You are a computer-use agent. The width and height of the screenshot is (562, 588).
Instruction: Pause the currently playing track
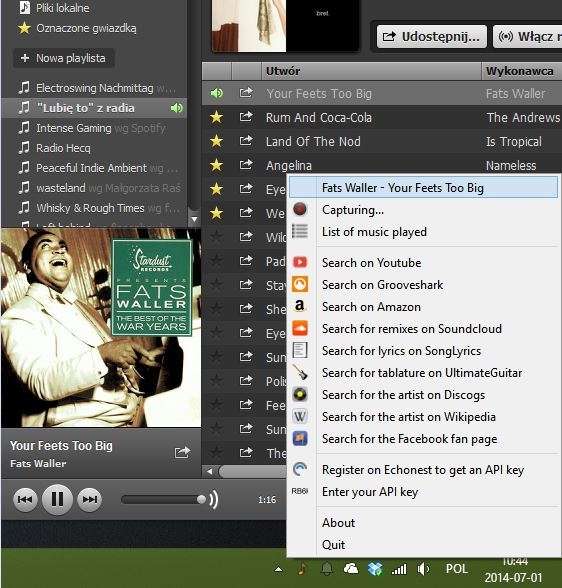coord(57,499)
